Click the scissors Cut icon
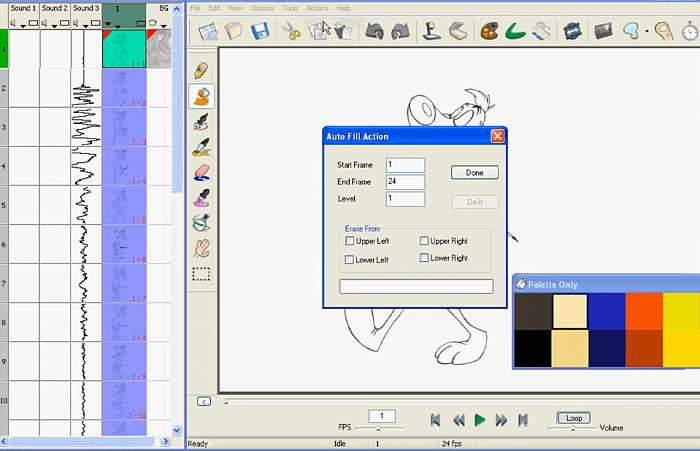 [291, 32]
